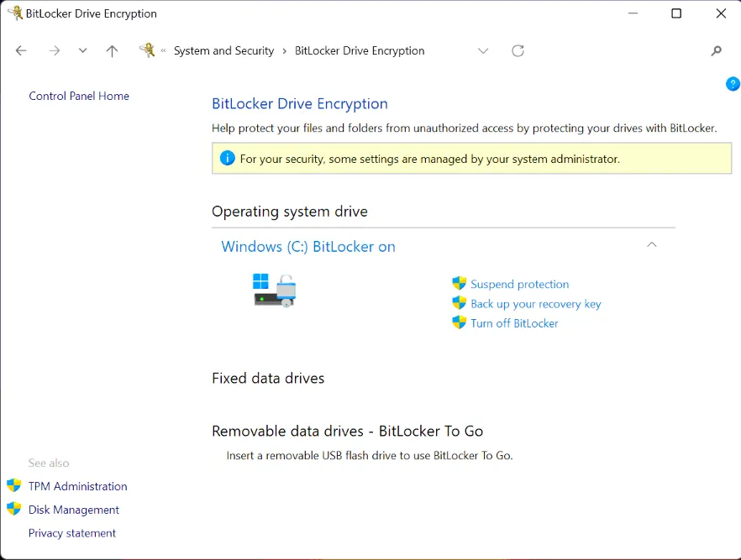The width and height of the screenshot is (741, 560).
Task: Click shield icon beside Turn off BitLocker
Action: click(459, 322)
